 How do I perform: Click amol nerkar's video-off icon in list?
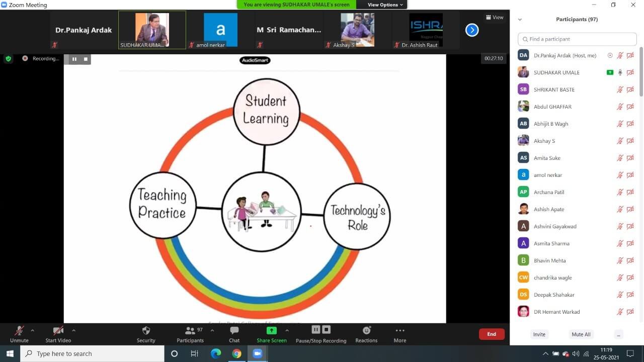630,175
